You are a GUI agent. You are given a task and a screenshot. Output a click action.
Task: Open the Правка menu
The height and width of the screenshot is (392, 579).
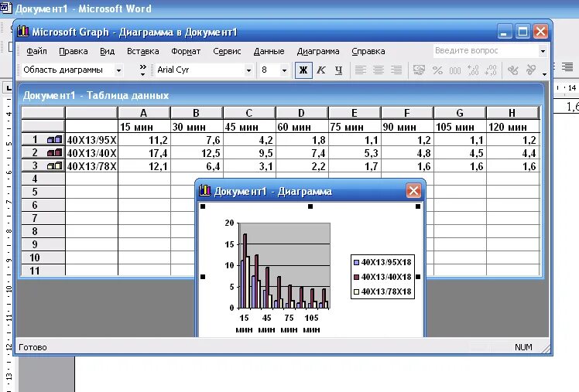[74, 51]
